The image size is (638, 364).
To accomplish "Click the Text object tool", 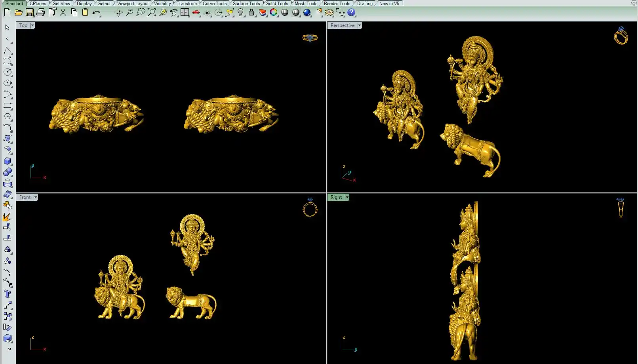I will pyautogui.click(x=8, y=294).
